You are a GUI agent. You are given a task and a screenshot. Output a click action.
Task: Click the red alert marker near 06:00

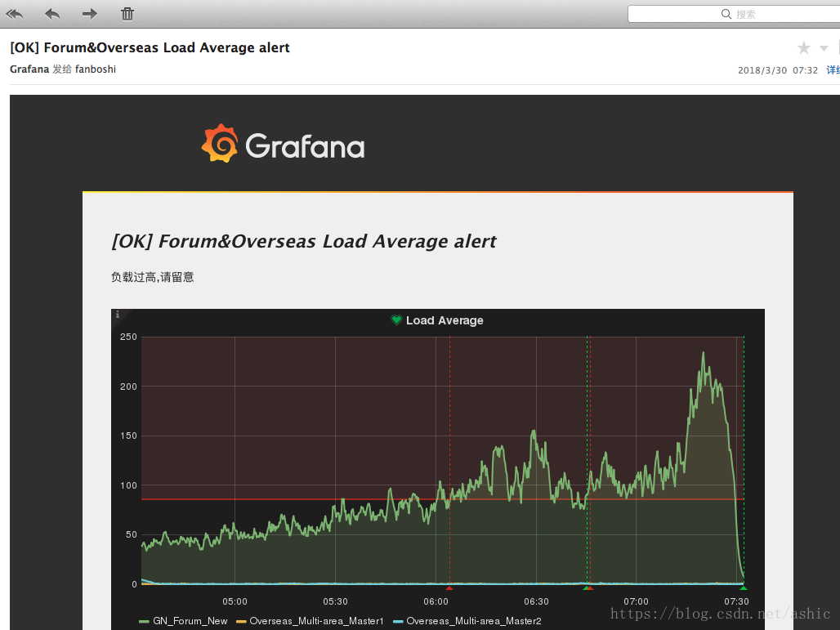click(x=449, y=588)
